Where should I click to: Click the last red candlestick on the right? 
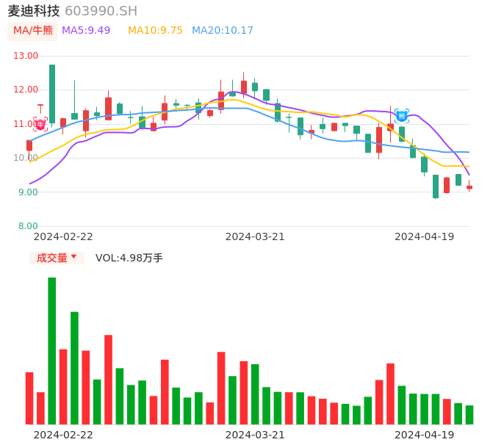(x=469, y=187)
